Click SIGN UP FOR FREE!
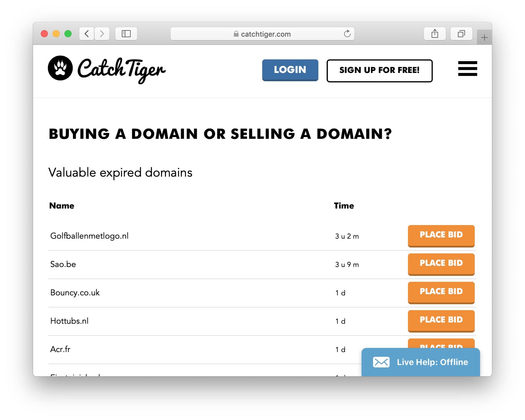Viewport: 525px width, 420px height. point(379,70)
